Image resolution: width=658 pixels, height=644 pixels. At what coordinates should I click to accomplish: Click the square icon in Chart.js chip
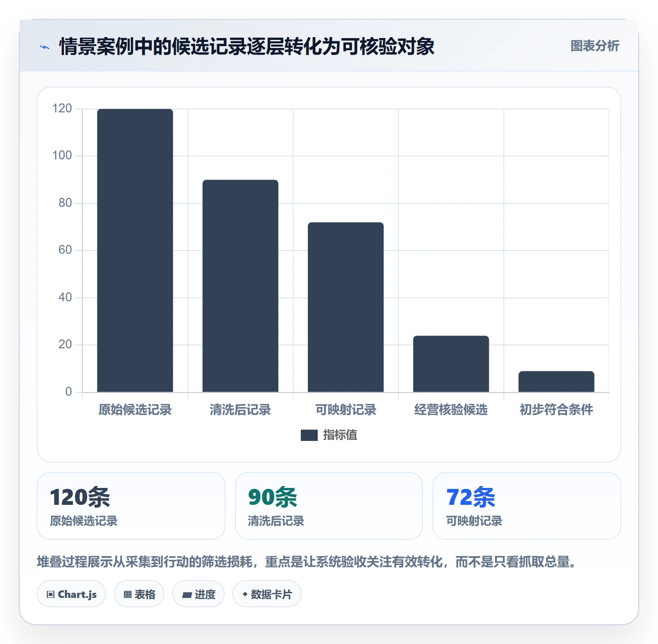(51, 595)
